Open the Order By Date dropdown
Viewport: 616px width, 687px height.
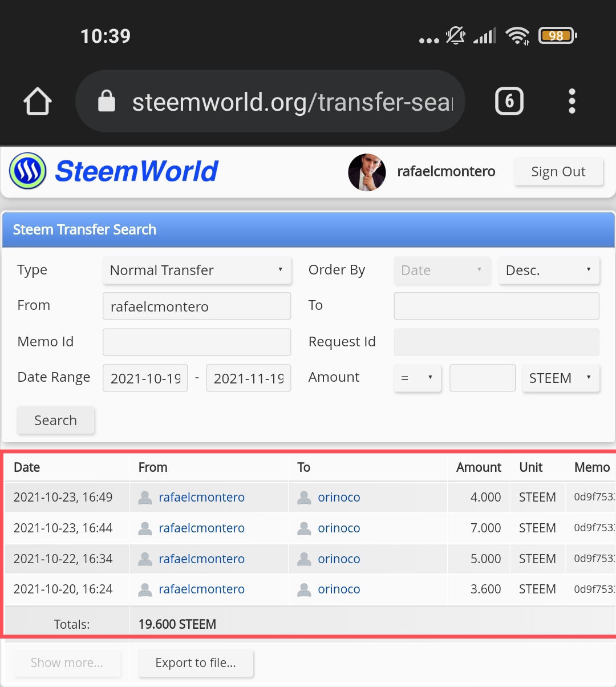point(442,270)
